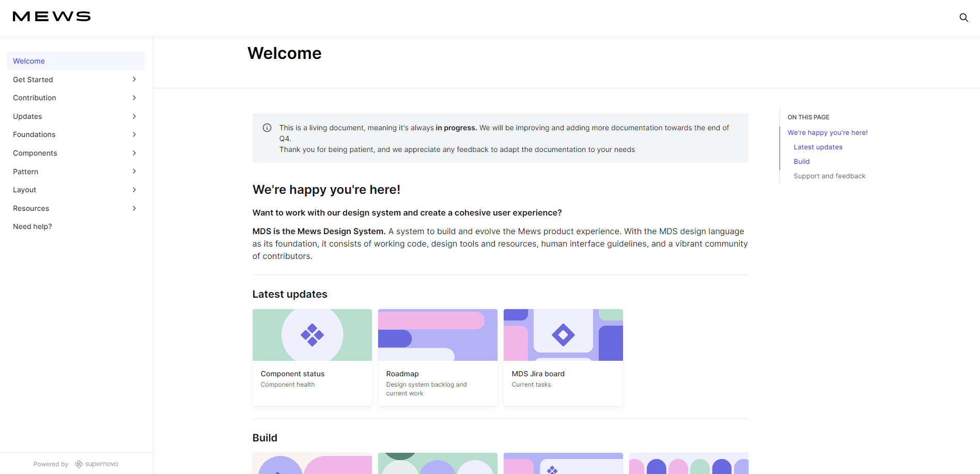This screenshot has height=474, width=980.
Task: Click the search magnifier icon
Action: 963,18
